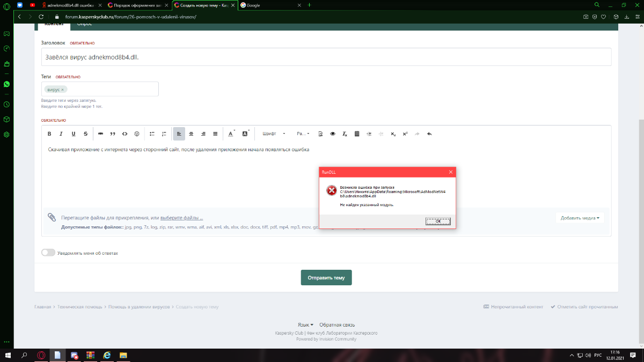Insert a bulleted list
The height and width of the screenshot is (362, 644).
(152, 134)
